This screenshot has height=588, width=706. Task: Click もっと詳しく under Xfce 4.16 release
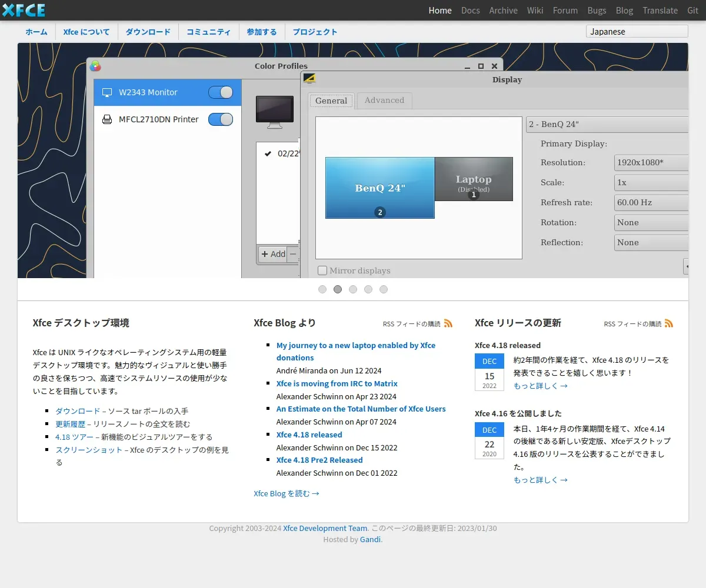click(541, 480)
